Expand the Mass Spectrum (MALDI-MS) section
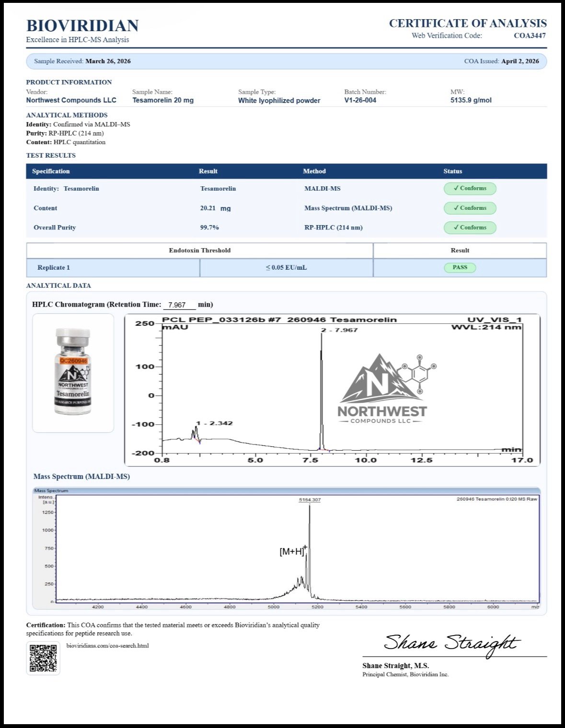 84,476
